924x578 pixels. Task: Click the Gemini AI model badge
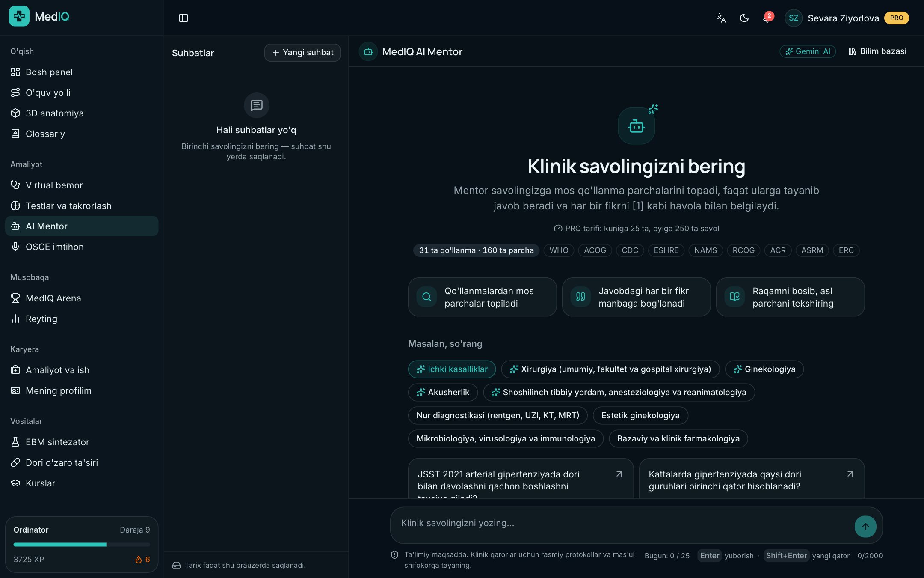pos(808,51)
